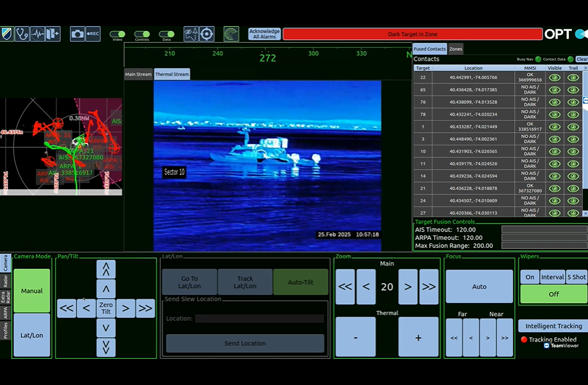Open the Main Stream tab
588x385 pixels.
pos(138,74)
